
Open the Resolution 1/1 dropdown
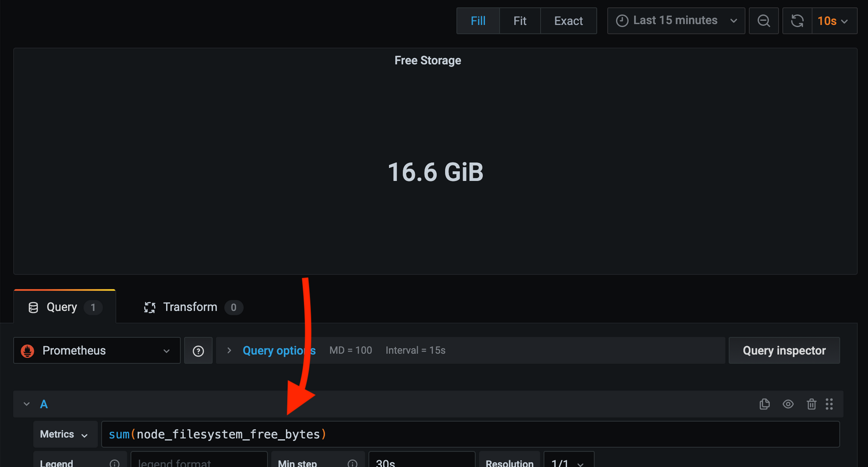pos(569,460)
